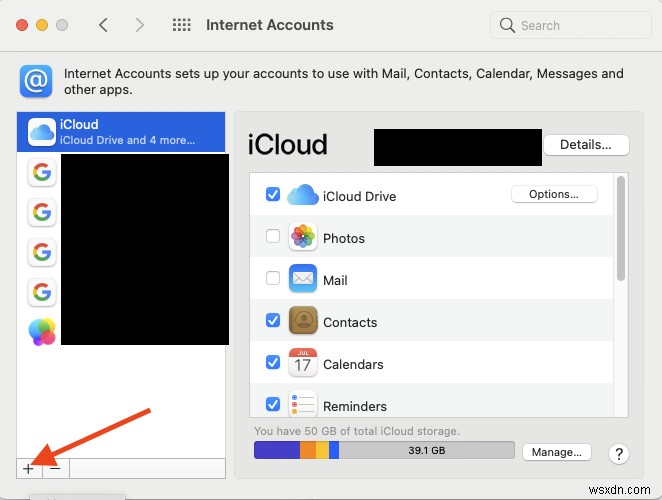The height and width of the screenshot is (500, 662).
Task: Click the magnifying glass search icon
Action: coord(507,25)
